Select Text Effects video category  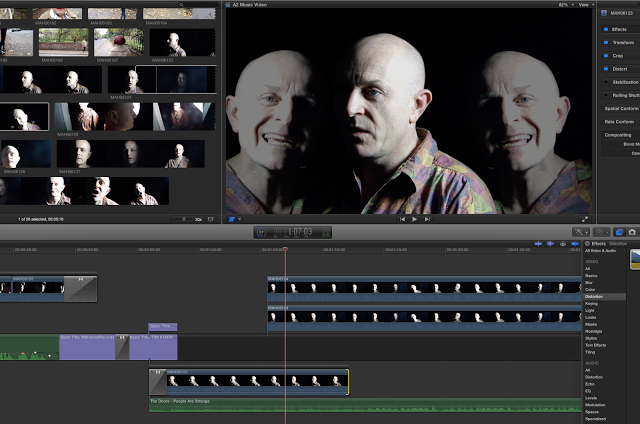[x=595, y=345]
